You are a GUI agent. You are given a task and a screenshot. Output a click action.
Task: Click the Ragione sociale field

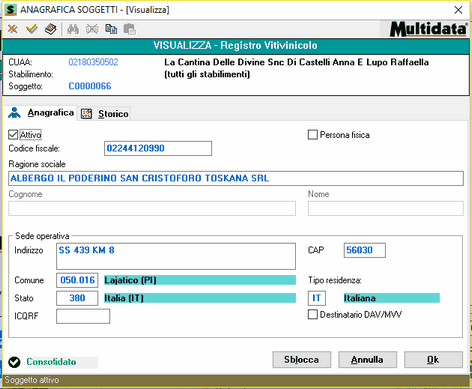pyautogui.click(x=236, y=178)
